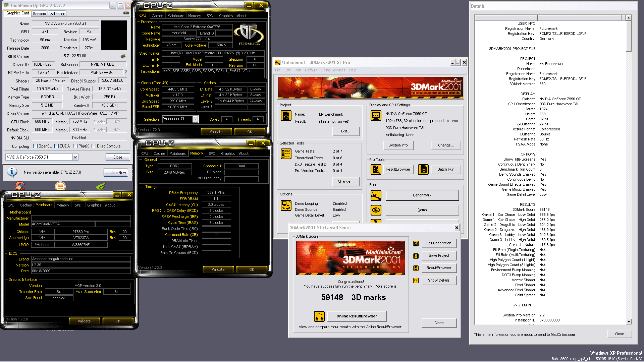Open the Help menu in 3DMark2001

tap(353, 70)
